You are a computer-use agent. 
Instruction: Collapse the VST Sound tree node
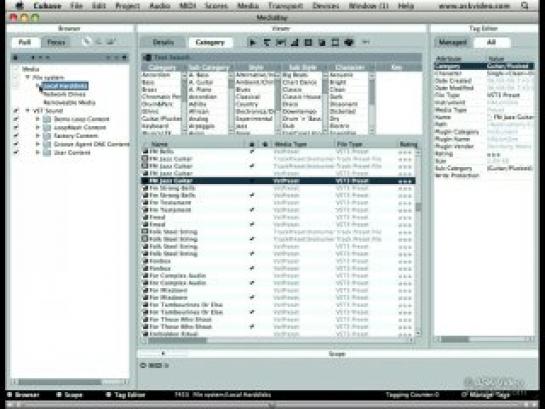pos(28,111)
